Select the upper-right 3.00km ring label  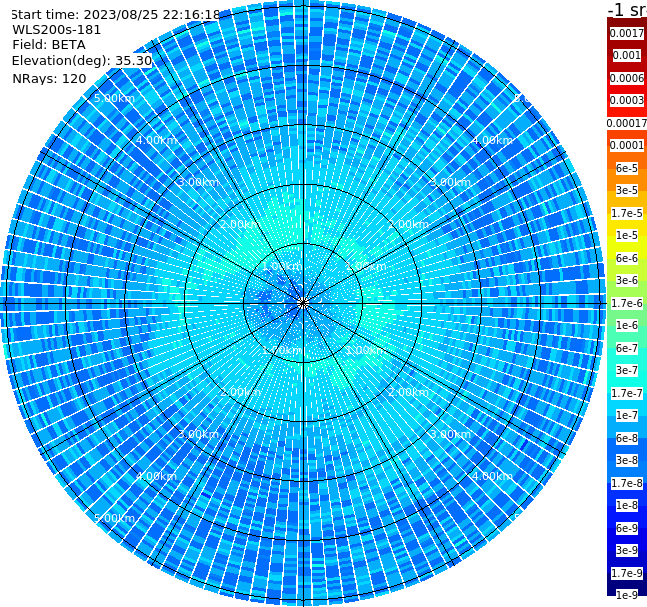(450, 182)
